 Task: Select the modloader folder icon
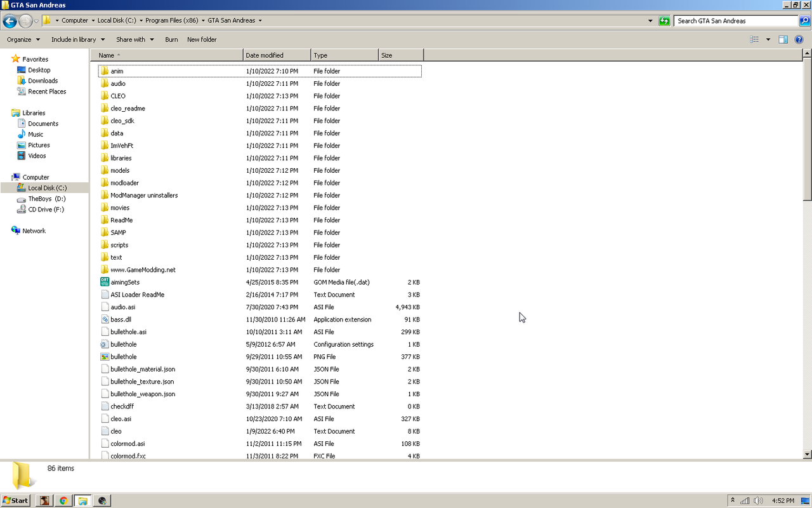pyautogui.click(x=105, y=183)
